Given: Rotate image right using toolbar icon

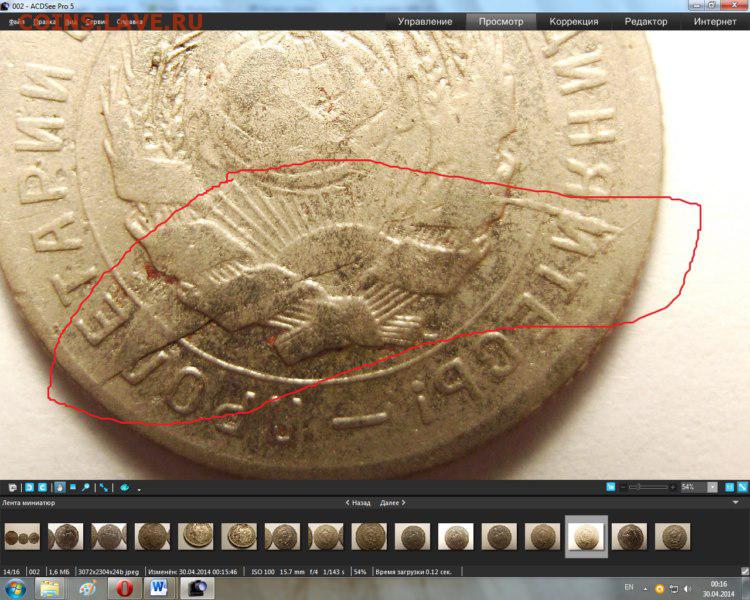Looking at the screenshot, I should coord(42,488).
